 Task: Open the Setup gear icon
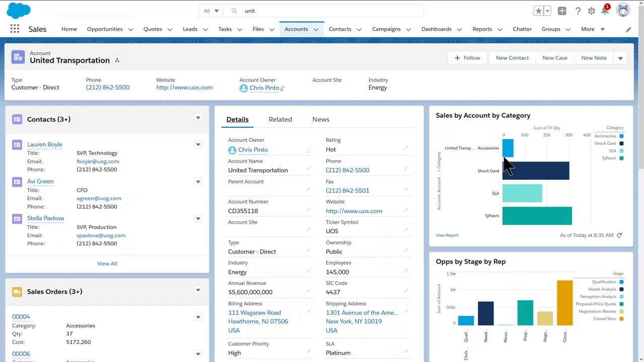click(x=592, y=11)
